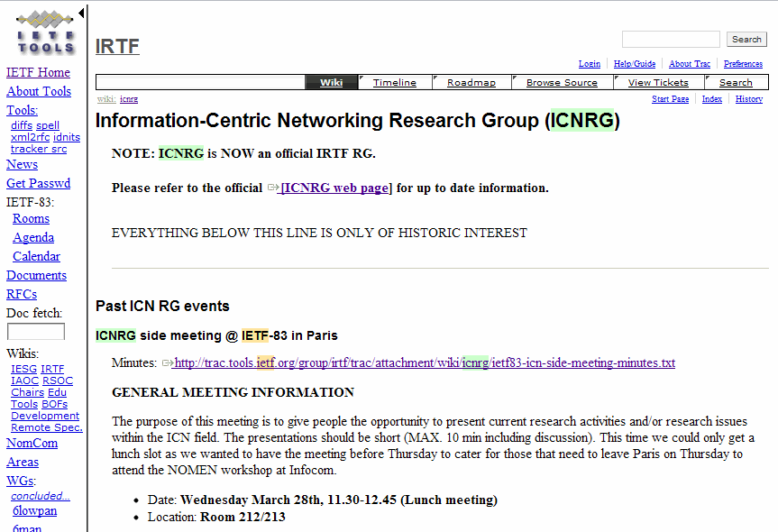
Task: Open the Chairs wiki link
Action: pyautogui.click(x=28, y=392)
